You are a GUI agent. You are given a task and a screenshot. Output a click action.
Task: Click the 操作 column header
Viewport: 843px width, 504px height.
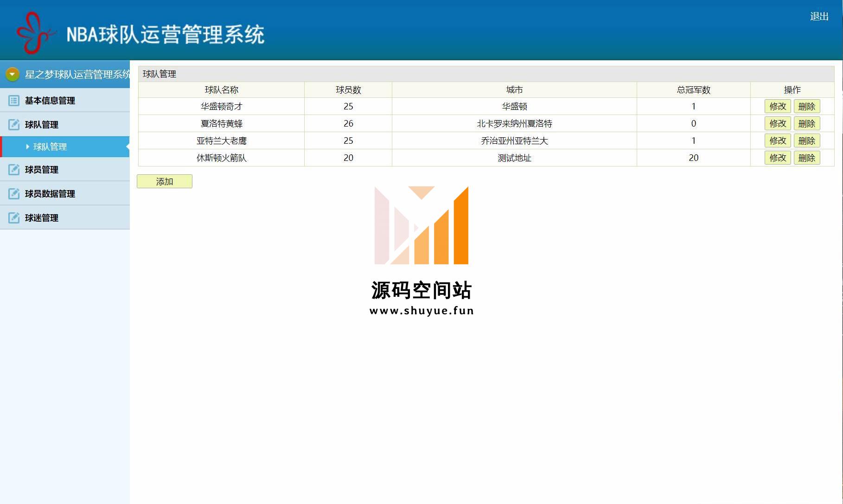click(792, 89)
